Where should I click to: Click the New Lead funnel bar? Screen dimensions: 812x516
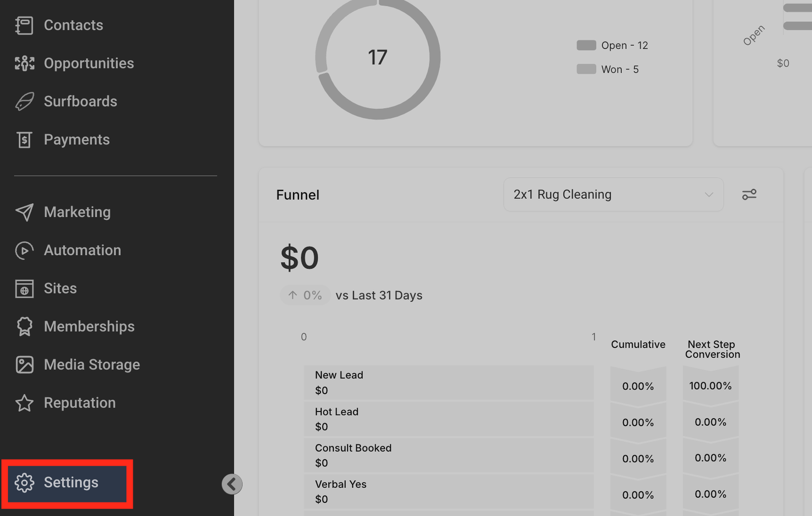(x=449, y=383)
